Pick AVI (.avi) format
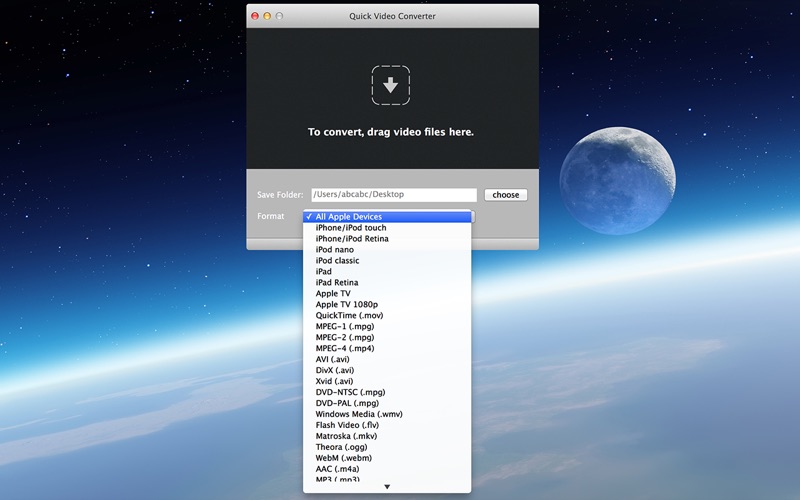 [x=387, y=359]
